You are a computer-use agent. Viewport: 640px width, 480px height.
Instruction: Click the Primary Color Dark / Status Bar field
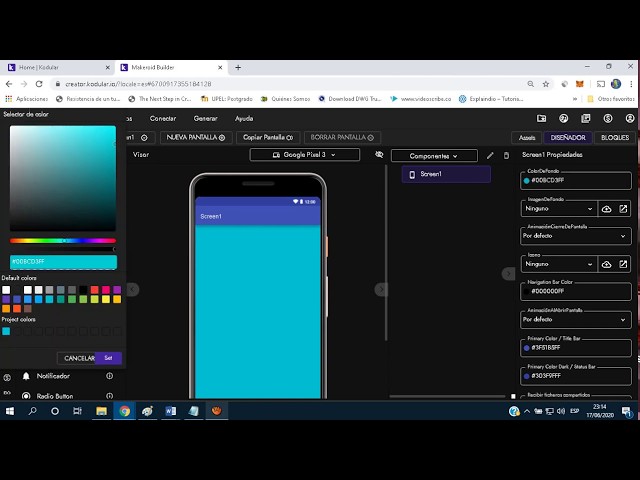pos(576,376)
